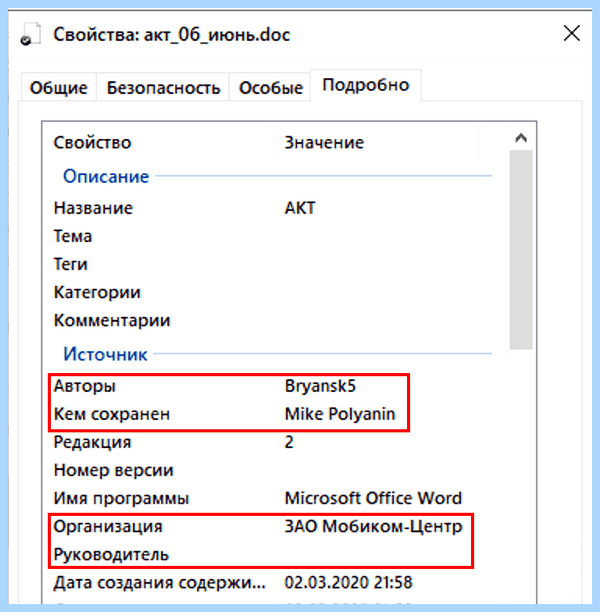Click the scroll up arrow
This screenshot has height=612, width=600.
click(x=521, y=138)
